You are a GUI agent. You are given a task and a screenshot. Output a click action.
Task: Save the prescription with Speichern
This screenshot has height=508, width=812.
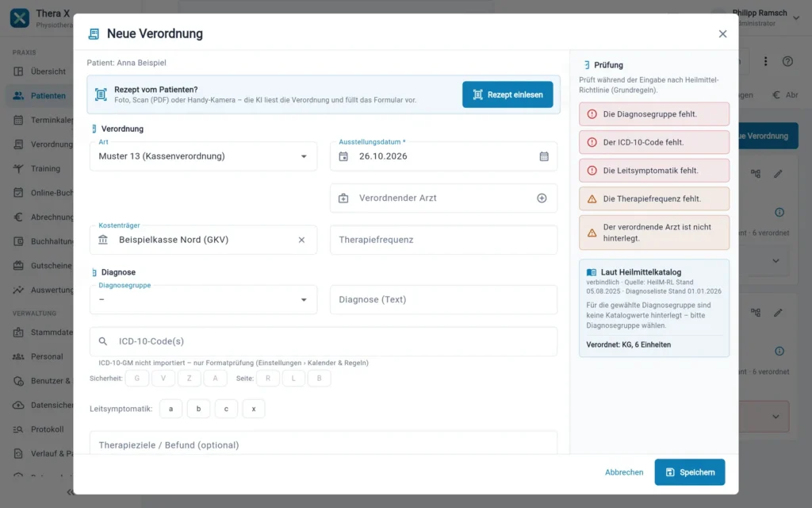(689, 472)
